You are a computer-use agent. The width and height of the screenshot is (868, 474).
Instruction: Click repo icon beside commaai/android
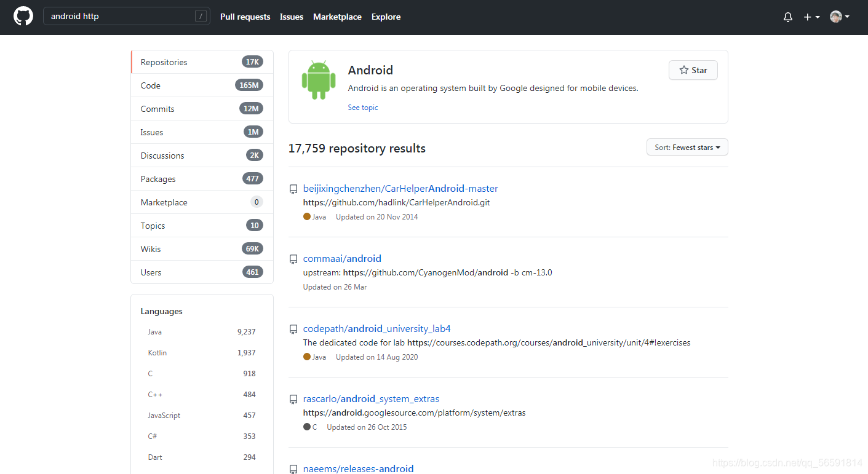pyautogui.click(x=293, y=259)
